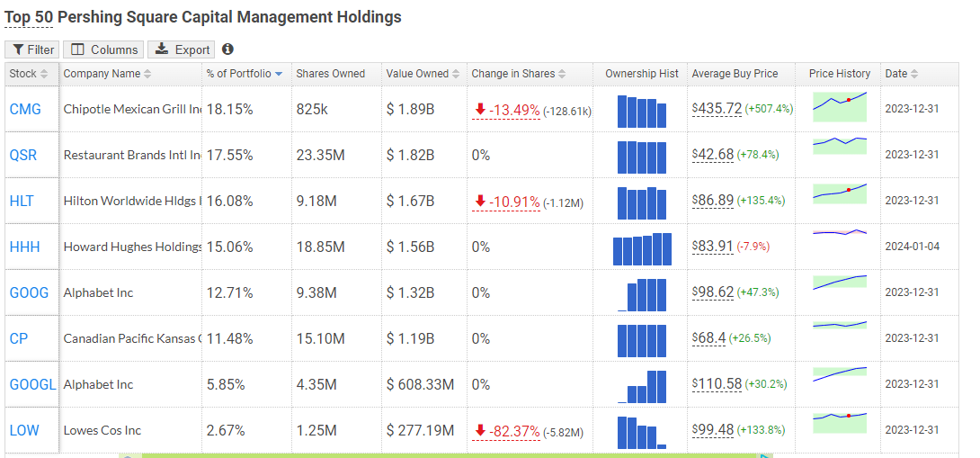This screenshot has height=458, width=980.
Task: Click the info circle icon beside Export
Action: (227, 49)
